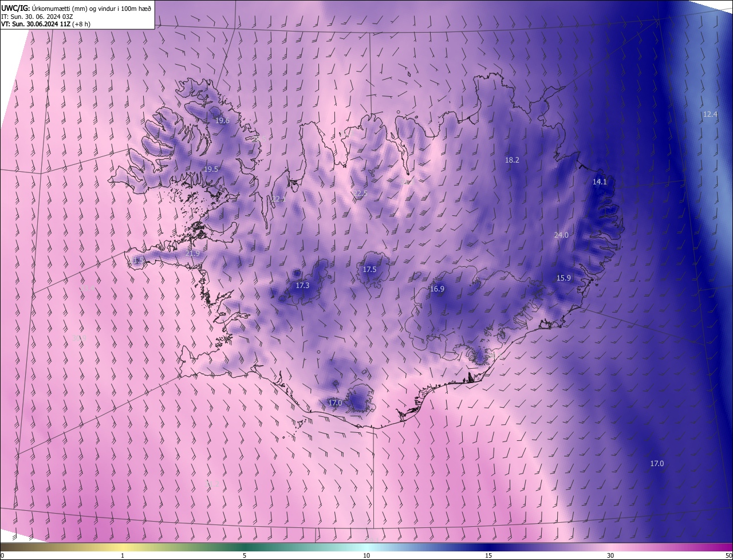Click the 19.6 precipitable-water value label
The width and height of the screenshot is (733, 560).
pyautogui.click(x=222, y=121)
